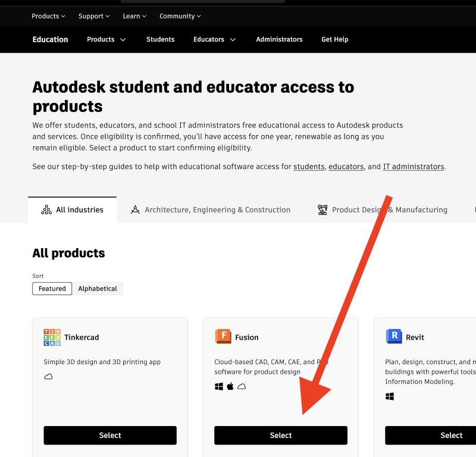Select the Featured sort option

(52, 289)
